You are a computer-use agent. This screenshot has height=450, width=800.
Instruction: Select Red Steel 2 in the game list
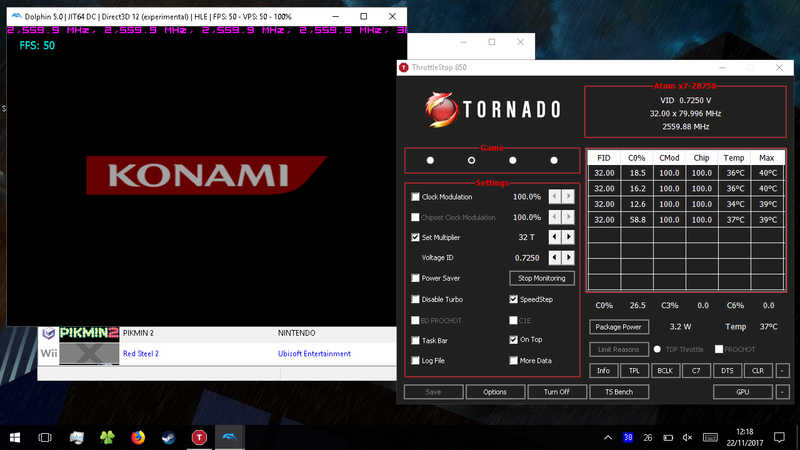(x=141, y=354)
